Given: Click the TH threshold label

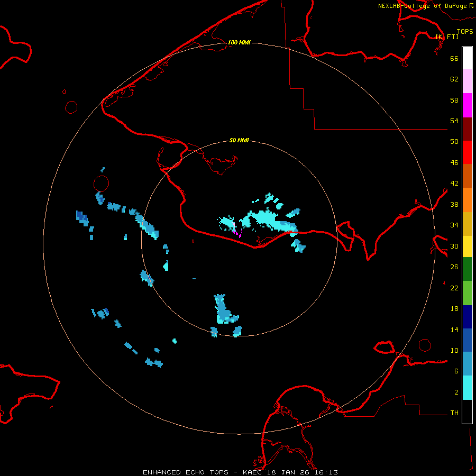Looking at the screenshot, I should tap(454, 413).
